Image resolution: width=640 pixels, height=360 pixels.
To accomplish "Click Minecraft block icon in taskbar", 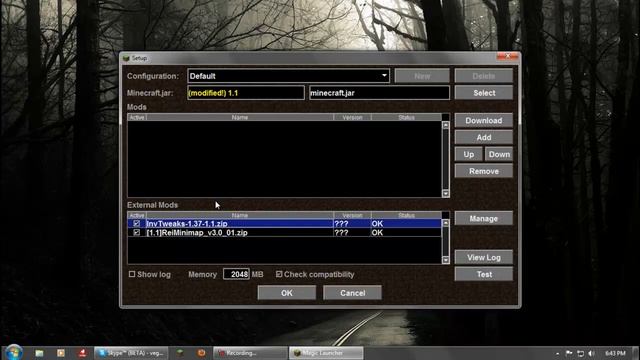I will (x=180, y=353).
